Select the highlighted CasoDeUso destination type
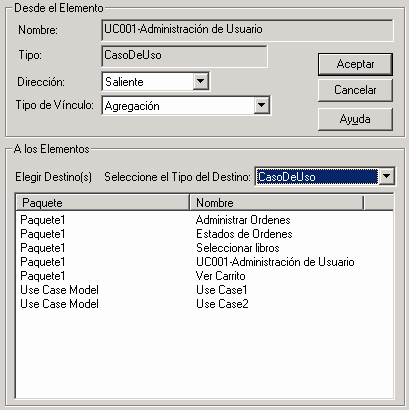 point(317,176)
